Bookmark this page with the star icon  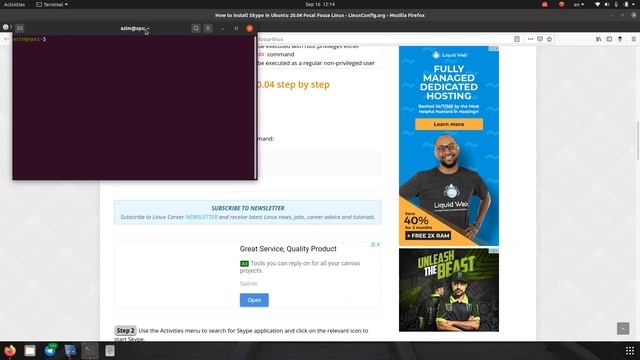549,39
